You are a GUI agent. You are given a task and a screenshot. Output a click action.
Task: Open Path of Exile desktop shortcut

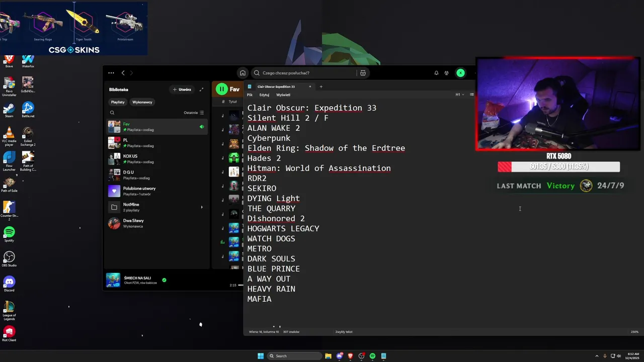click(x=9, y=185)
